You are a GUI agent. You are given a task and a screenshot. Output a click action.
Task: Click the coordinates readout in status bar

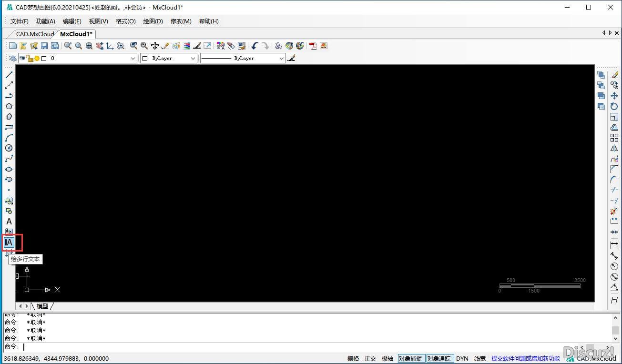pyautogui.click(x=56, y=358)
